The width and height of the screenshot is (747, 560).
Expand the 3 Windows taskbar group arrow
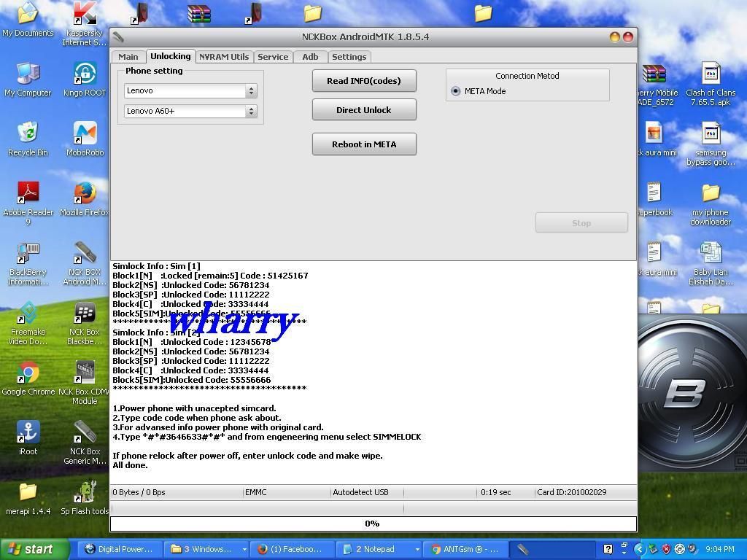[x=244, y=549]
